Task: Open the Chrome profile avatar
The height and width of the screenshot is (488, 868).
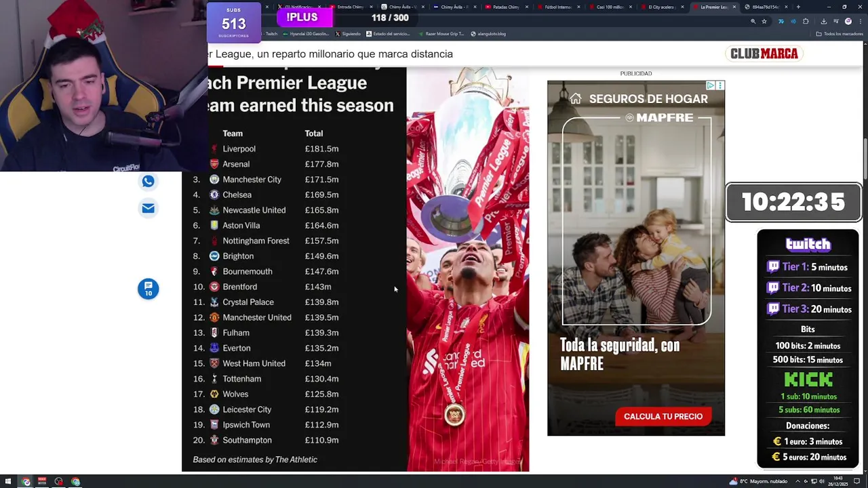Action: (x=848, y=21)
